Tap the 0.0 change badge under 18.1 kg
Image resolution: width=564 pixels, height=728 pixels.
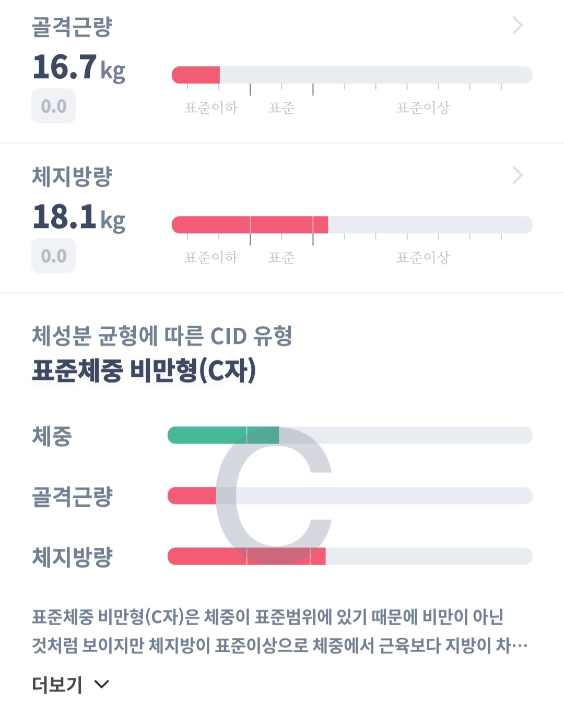pos(53,256)
